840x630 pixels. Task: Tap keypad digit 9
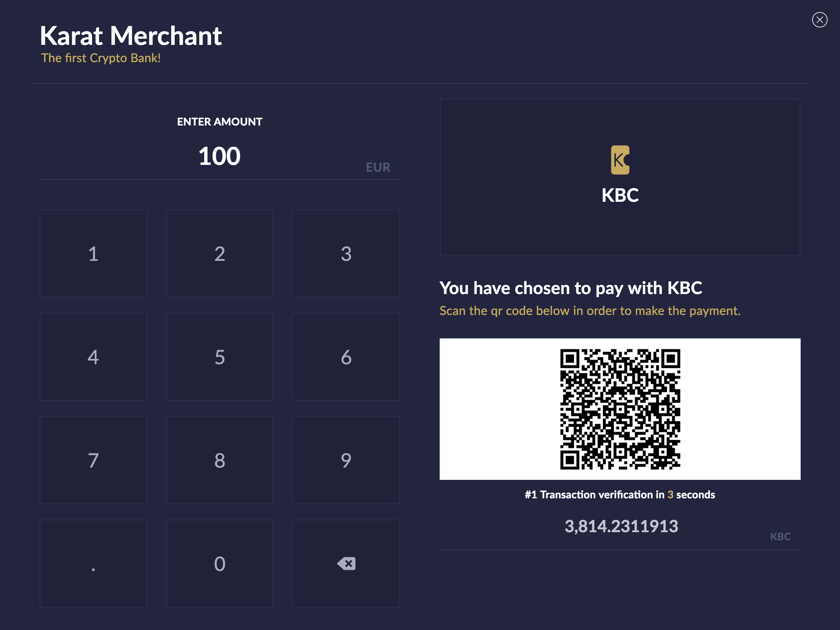point(346,460)
